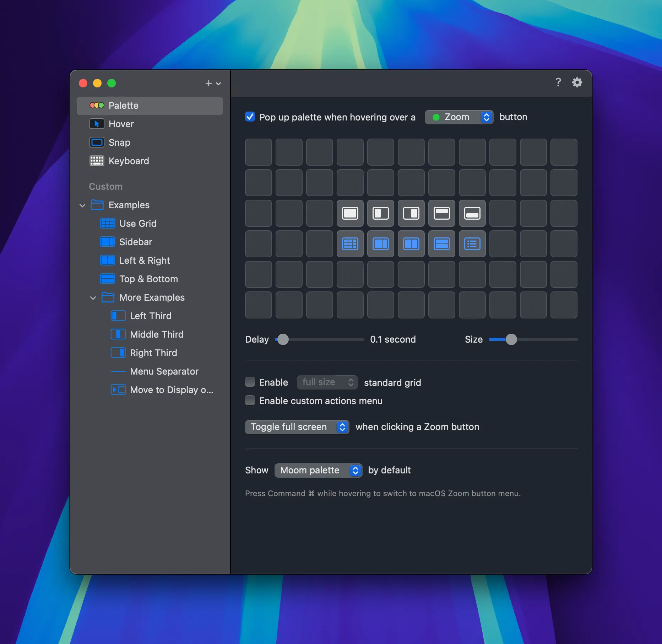Collapse the More Examples folder chevron

tap(93, 298)
